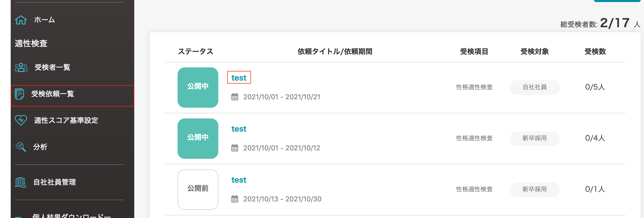Open the second test request dated 2021/10/01 - 2021/10/12

click(x=238, y=129)
